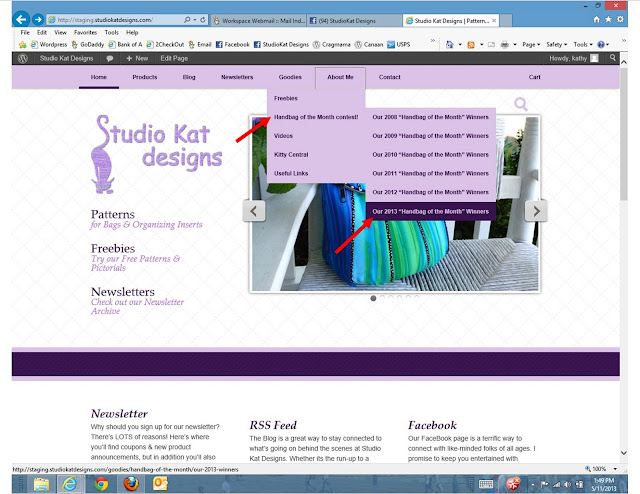640x494 pixels.
Task: Click the purple site search magnifier icon
Action: click(x=521, y=104)
